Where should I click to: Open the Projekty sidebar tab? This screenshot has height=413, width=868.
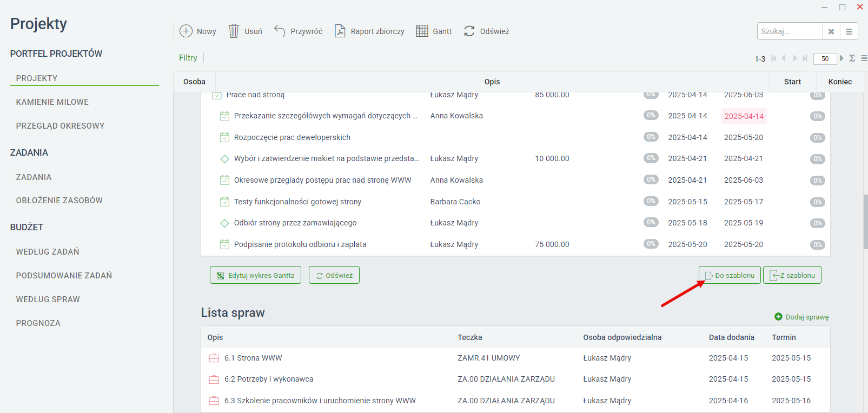tap(37, 78)
